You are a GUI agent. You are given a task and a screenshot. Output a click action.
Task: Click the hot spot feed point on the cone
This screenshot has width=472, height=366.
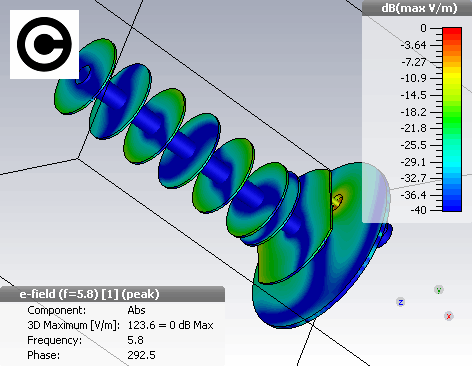(x=337, y=201)
